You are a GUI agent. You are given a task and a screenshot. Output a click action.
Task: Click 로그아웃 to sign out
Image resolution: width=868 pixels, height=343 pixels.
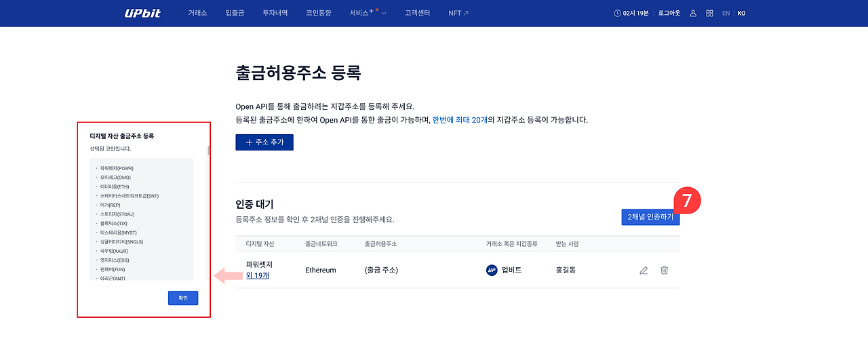point(670,13)
